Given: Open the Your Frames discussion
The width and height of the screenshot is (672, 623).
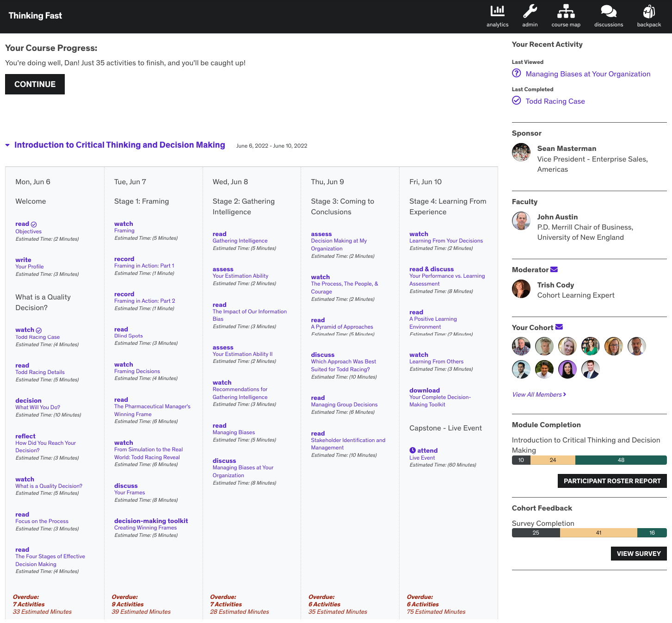Looking at the screenshot, I should [129, 492].
